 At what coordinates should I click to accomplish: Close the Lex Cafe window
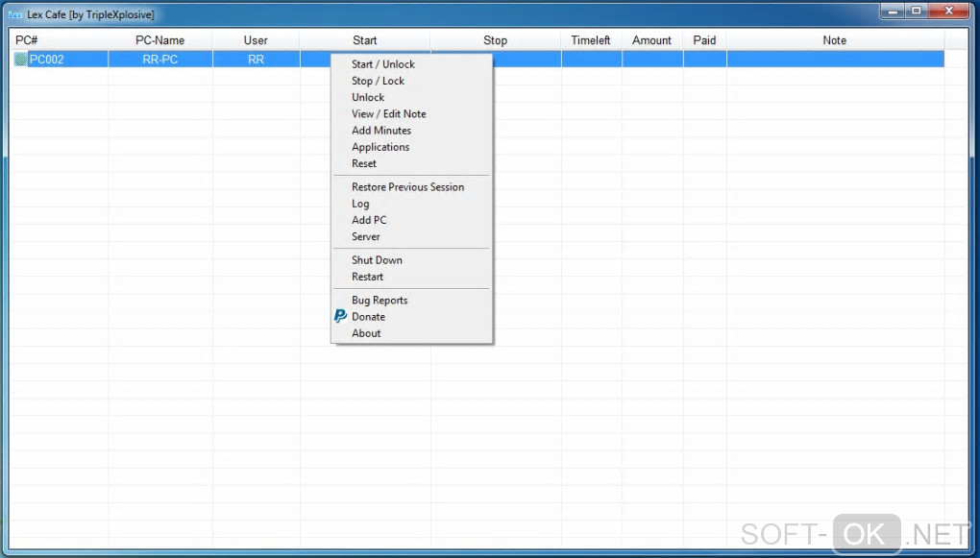tap(949, 12)
